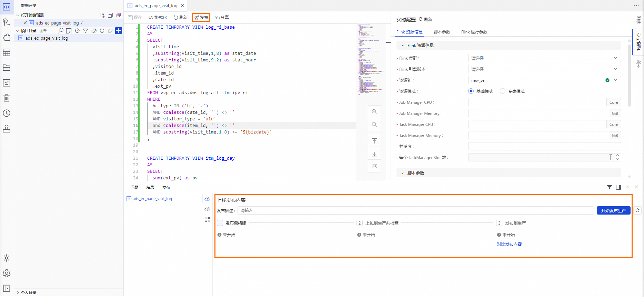Click the sun theme icon in the left sidebar
644x297 pixels.
[7, 258]
